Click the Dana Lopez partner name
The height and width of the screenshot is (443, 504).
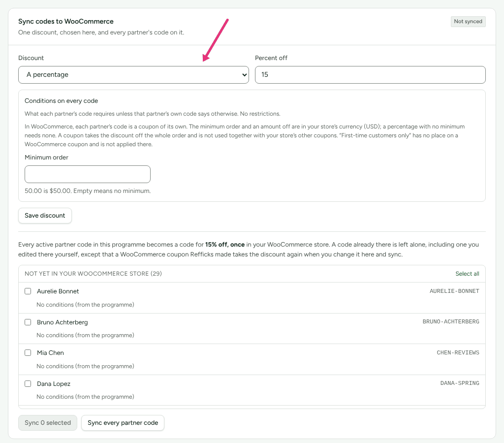click(x=54, y=383)
